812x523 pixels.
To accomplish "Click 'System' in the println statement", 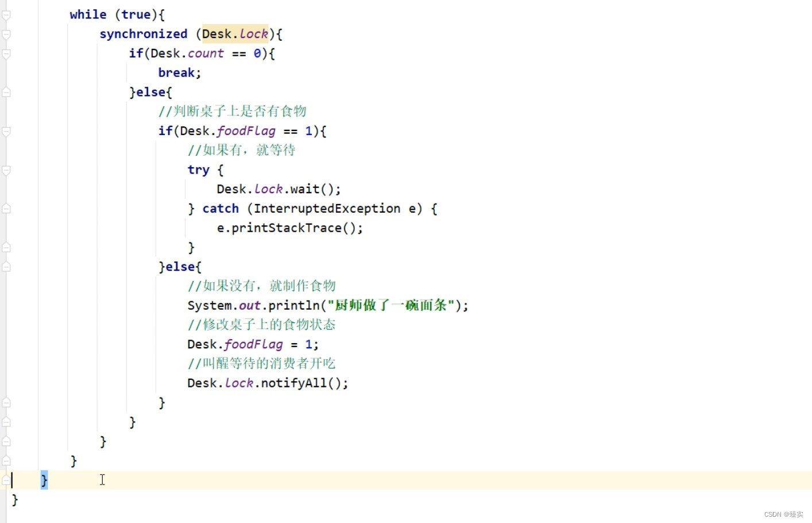I will (210, 305).
